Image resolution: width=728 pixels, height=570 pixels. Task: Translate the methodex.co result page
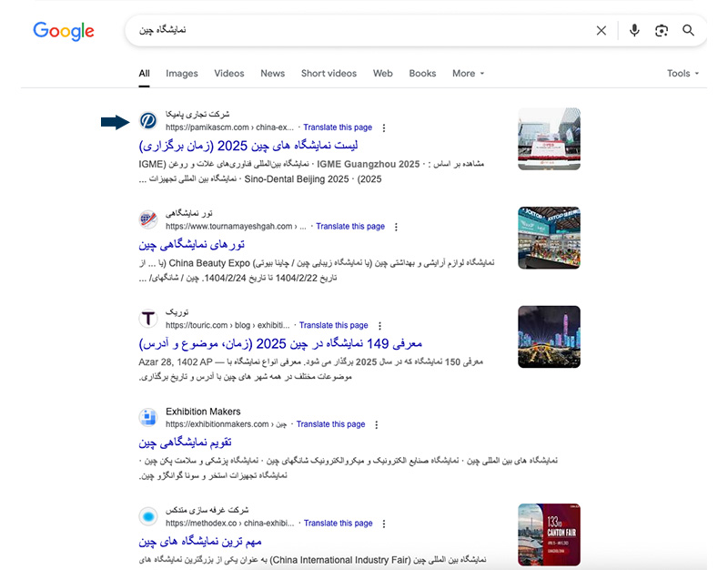tap(338, 523)
